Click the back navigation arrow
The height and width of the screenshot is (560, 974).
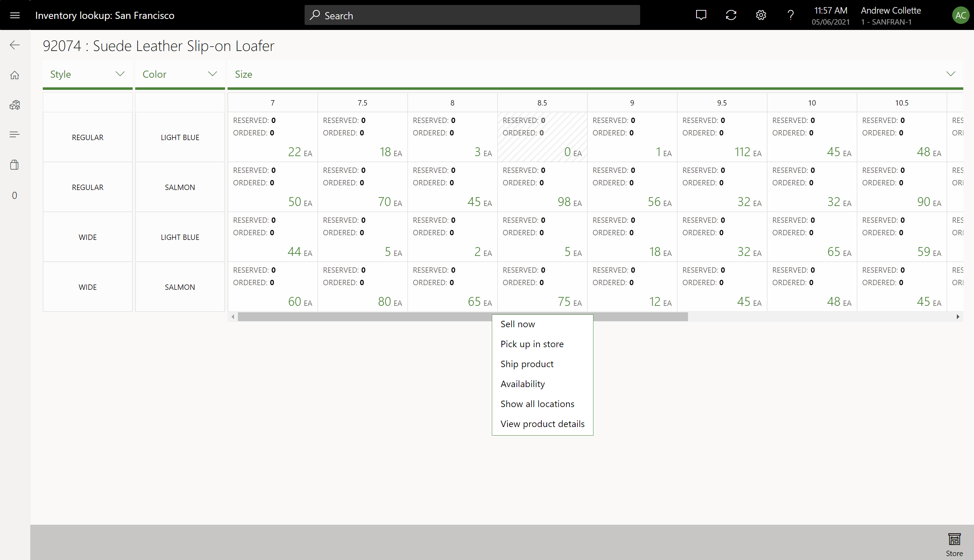[15, 45]
